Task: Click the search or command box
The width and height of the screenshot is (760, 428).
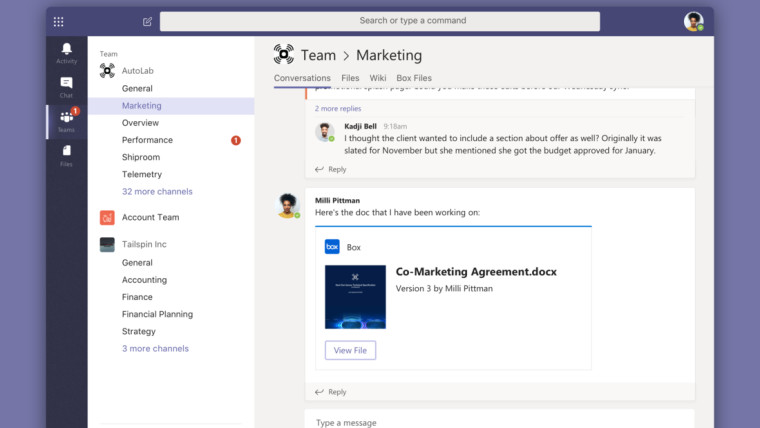Action: pyautogui.click(x=380, y=21)
